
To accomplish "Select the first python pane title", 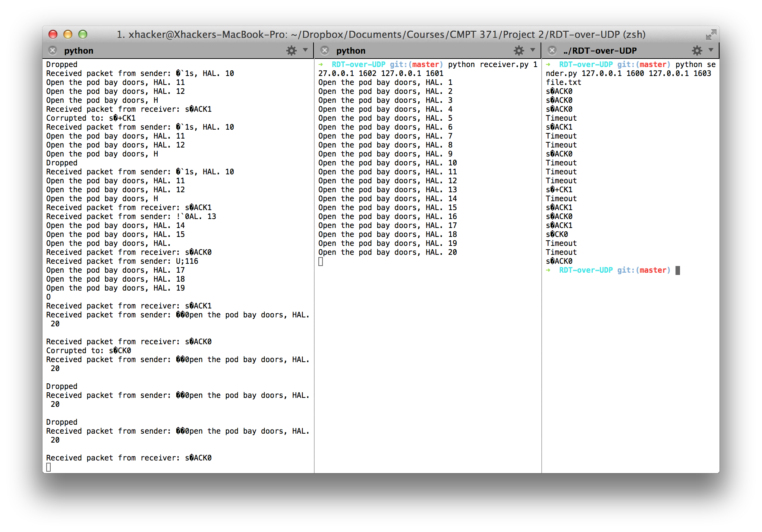I will [x=79, y=51].
